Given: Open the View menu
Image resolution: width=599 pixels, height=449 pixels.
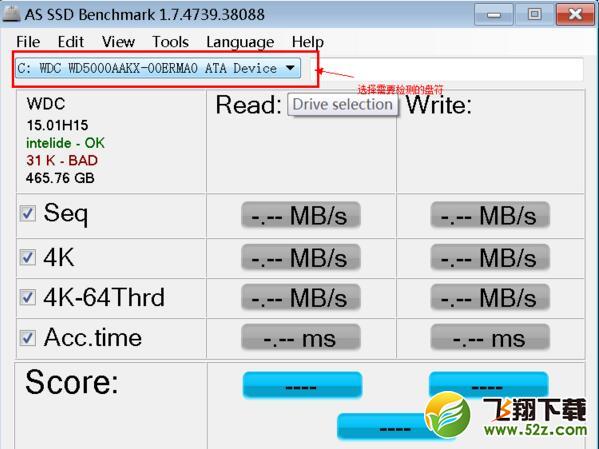Looking at the screenshot, I should click(x=118, y=42).
